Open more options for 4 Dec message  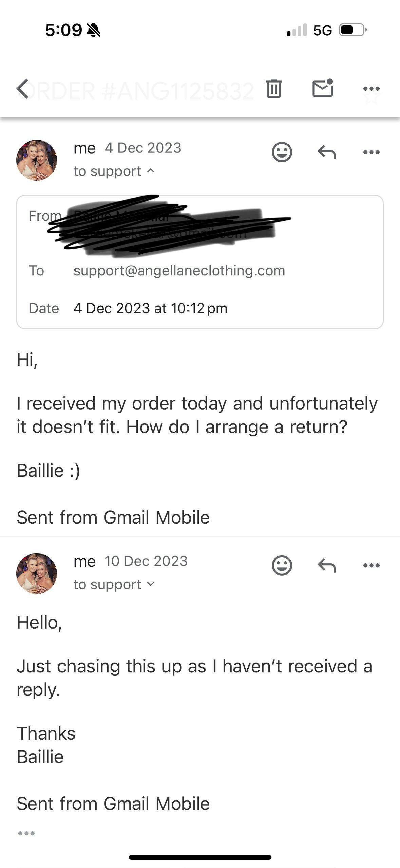click(371, 152)
